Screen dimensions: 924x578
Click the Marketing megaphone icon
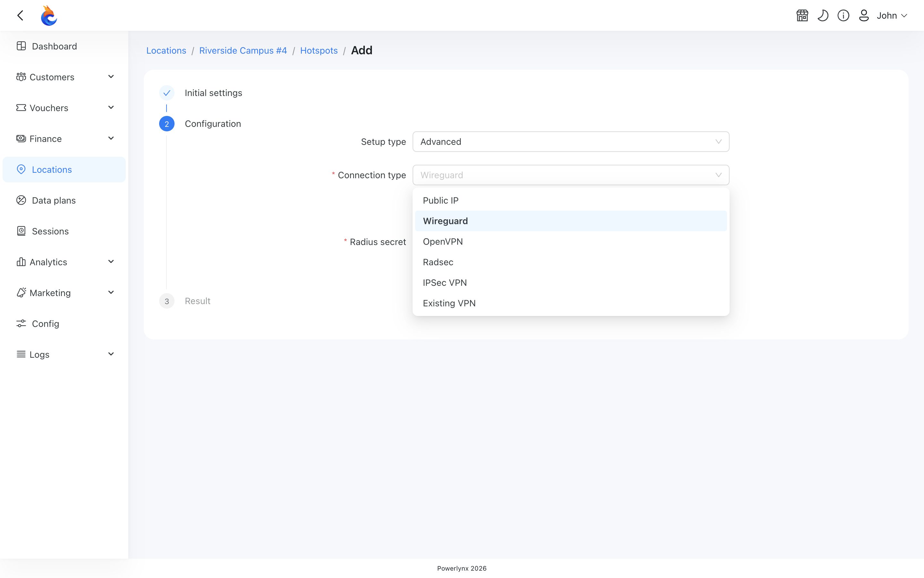click(21, 293)
